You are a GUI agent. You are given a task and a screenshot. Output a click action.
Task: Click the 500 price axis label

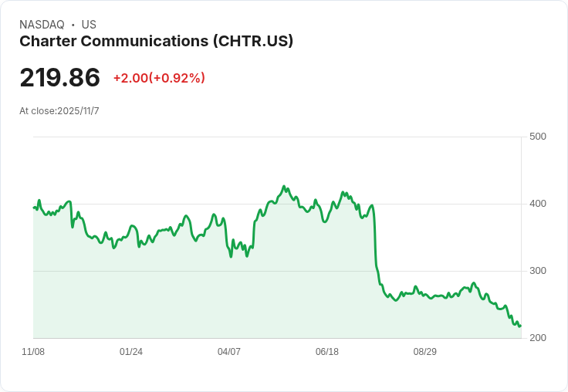538,137
